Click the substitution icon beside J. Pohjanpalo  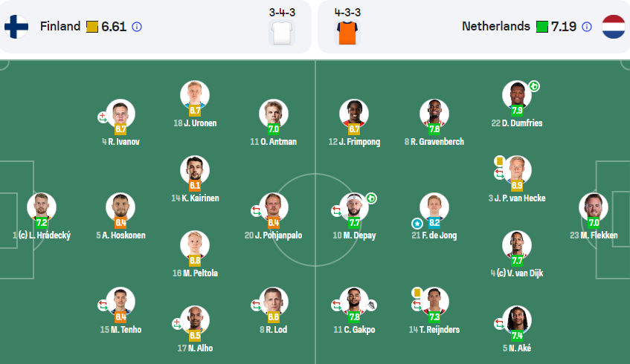click(x=256, y=211)
